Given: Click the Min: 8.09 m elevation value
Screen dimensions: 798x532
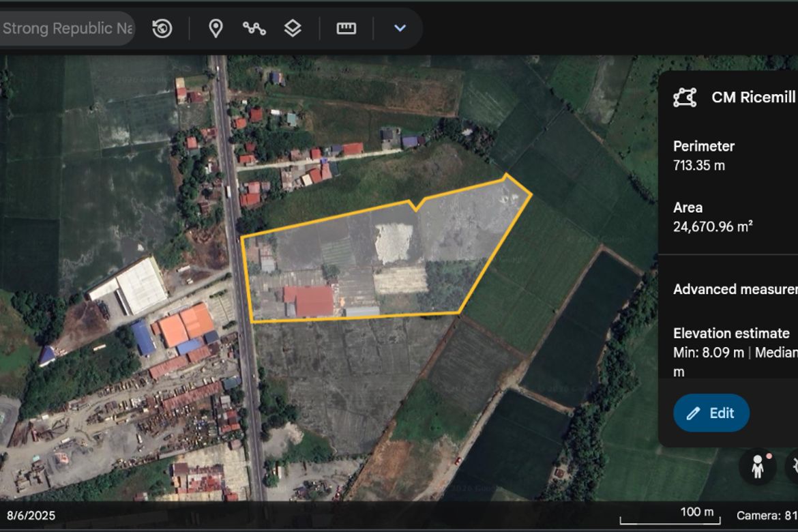Looking at the screenshot, I should [x=709, y=353].
